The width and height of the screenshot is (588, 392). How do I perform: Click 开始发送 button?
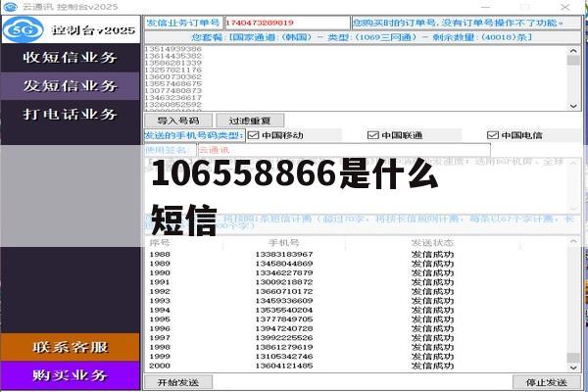[178, 382]
